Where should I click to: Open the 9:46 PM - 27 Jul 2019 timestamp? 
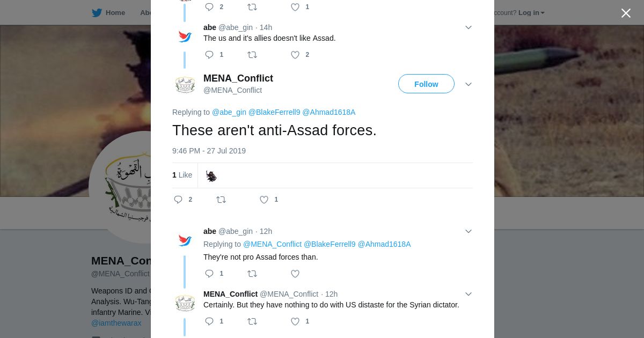209,151
